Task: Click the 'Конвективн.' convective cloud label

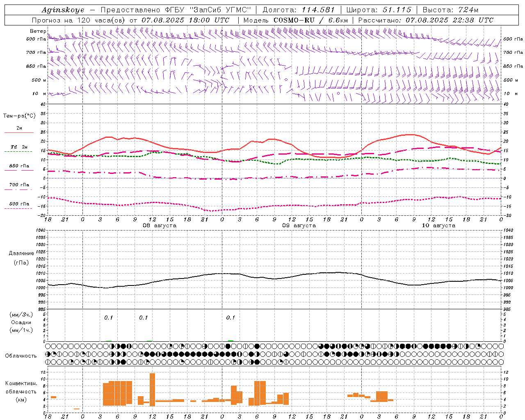Action: click(x=21, y=383)
